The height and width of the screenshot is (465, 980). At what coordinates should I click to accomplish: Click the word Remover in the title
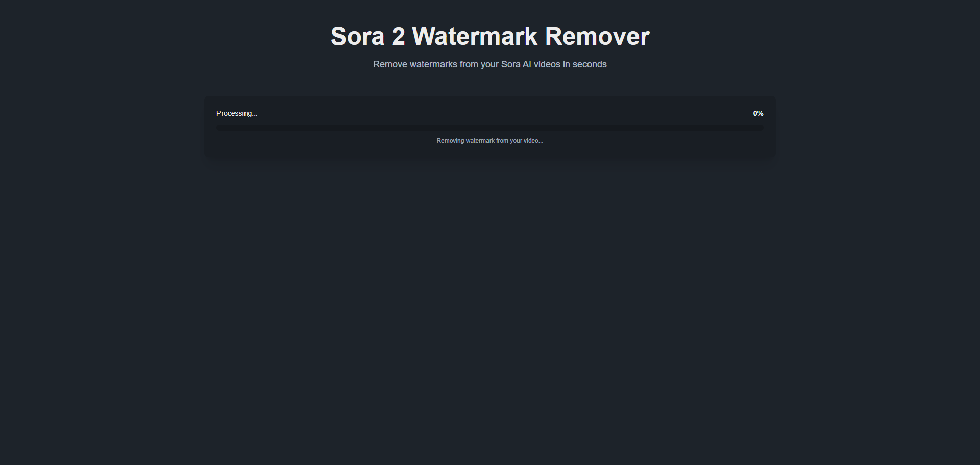[x=597, y=37]
